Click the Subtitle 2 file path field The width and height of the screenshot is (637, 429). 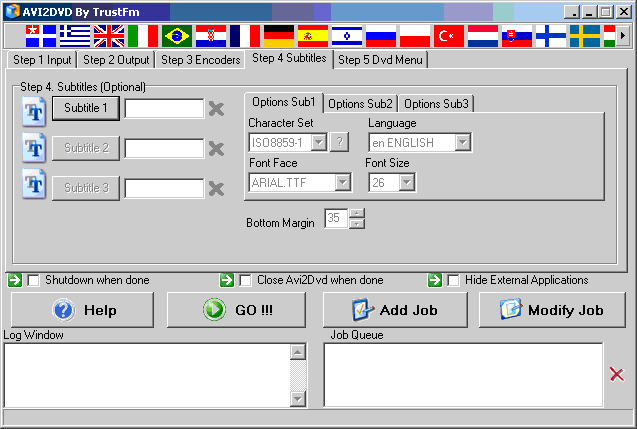point(164,149)
